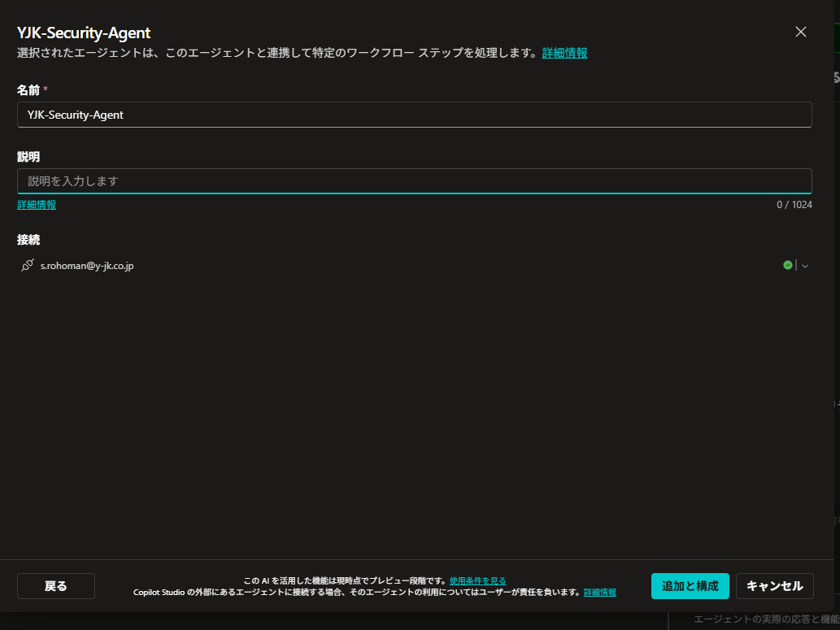840x630 pixels.
Task: Edit the 名前 field containing YJK-Security-Agent
Action: pos(415,115)
